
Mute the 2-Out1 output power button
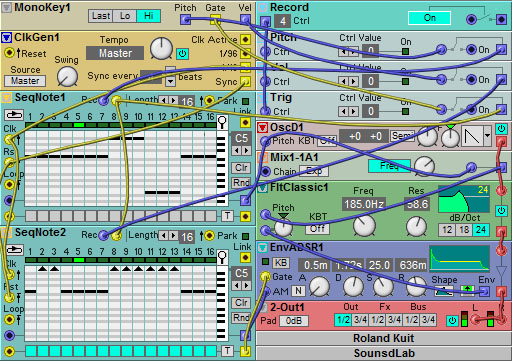pyautogui.click(x=452, y=320)
